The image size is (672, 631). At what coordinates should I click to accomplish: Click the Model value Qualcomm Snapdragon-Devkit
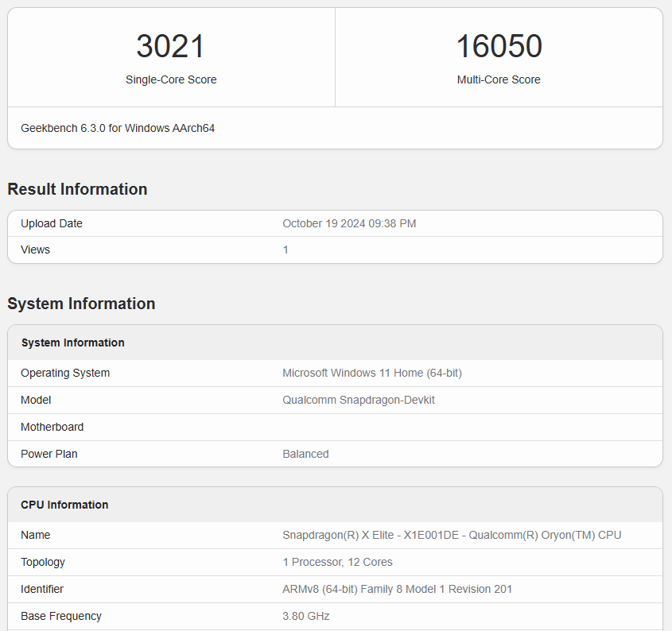click(359, 400)
